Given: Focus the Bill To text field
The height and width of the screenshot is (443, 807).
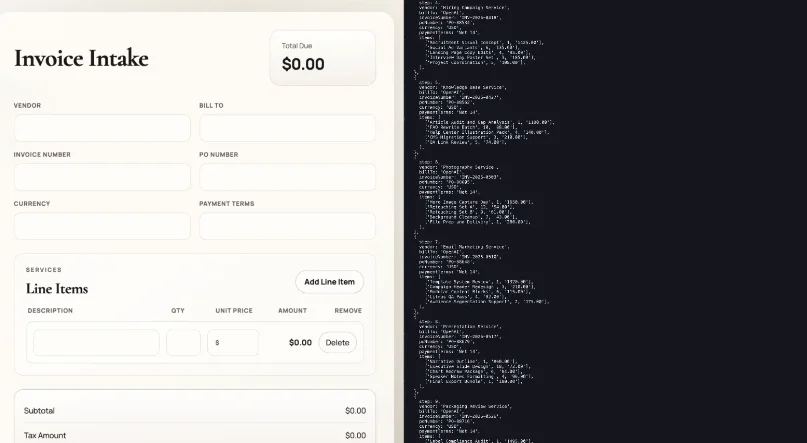Looking at the screenshot, I should tap(287, 128).
